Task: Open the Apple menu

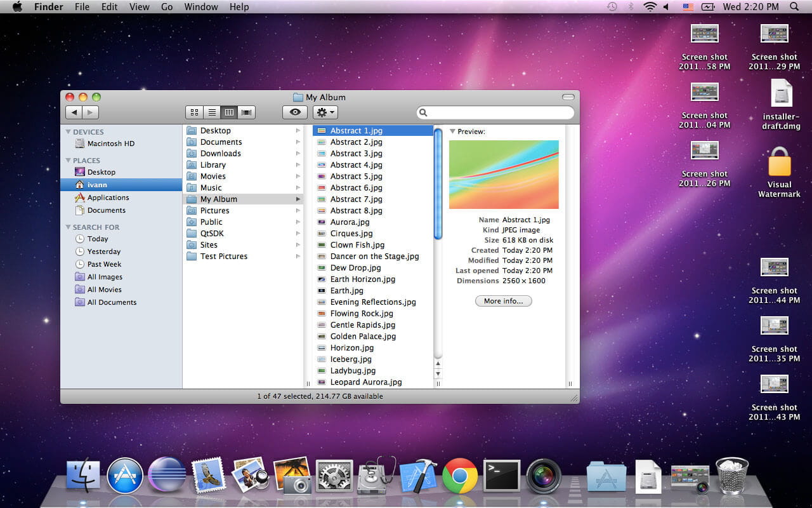Action: 18,7
